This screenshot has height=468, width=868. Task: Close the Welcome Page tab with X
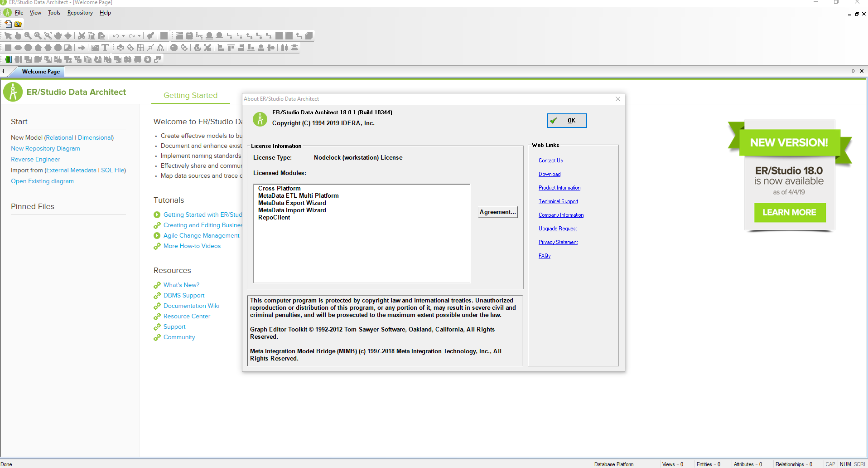point(862,71)
